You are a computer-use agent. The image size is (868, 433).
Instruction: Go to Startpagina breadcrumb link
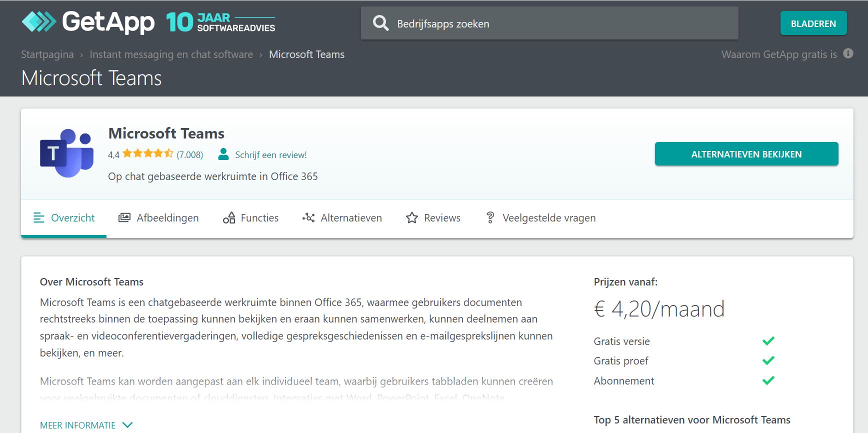point(47,54)
